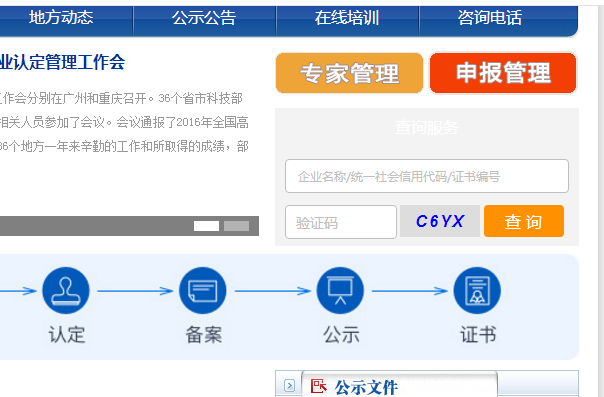
Task: Click the 认定 label text
Action: (x=67, y=334)
